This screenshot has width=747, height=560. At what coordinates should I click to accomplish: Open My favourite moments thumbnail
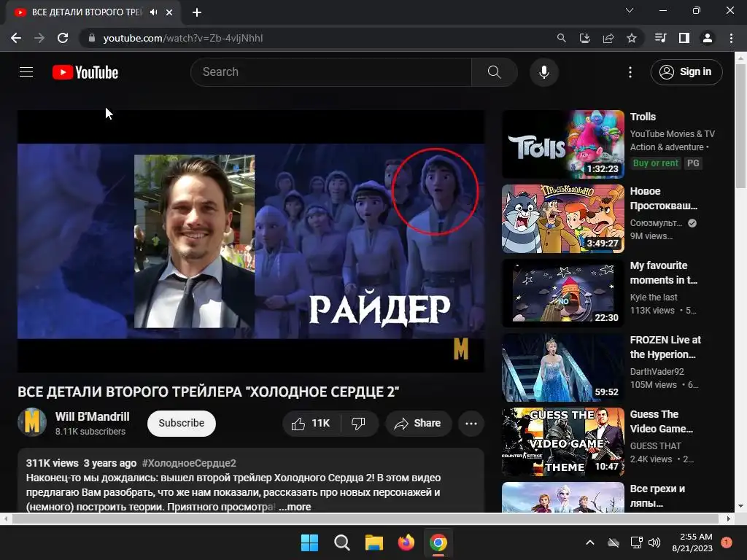563,293
